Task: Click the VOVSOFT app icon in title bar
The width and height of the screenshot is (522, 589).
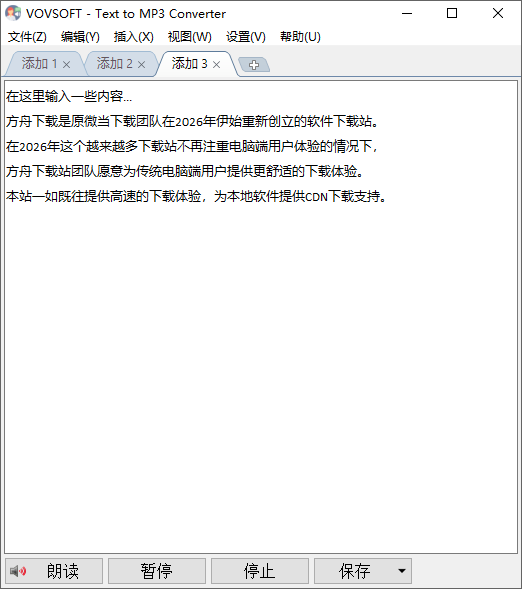Action: pos(13,13)
